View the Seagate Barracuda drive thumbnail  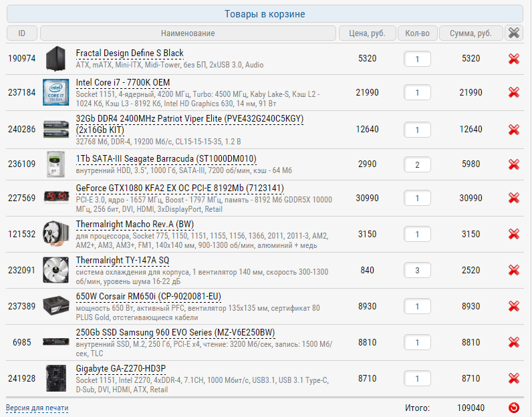point(55,164)
